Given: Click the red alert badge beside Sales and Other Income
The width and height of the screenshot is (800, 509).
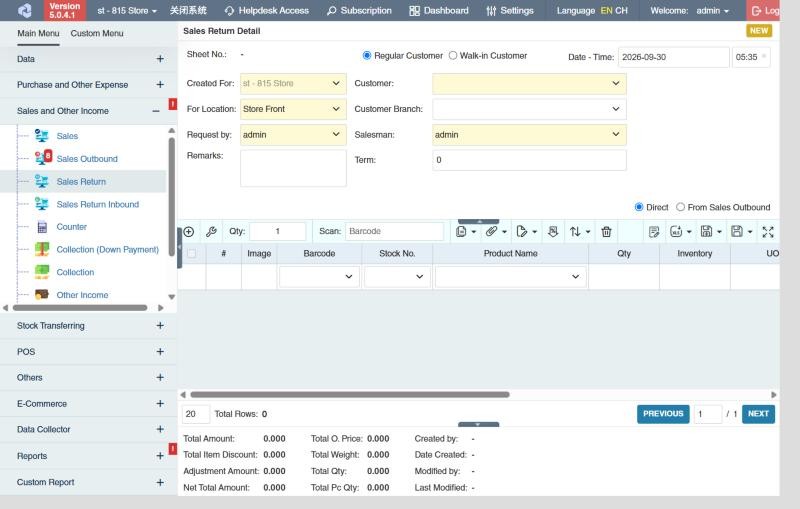Looking at the screenshot, I should click(x=173, y=104).
